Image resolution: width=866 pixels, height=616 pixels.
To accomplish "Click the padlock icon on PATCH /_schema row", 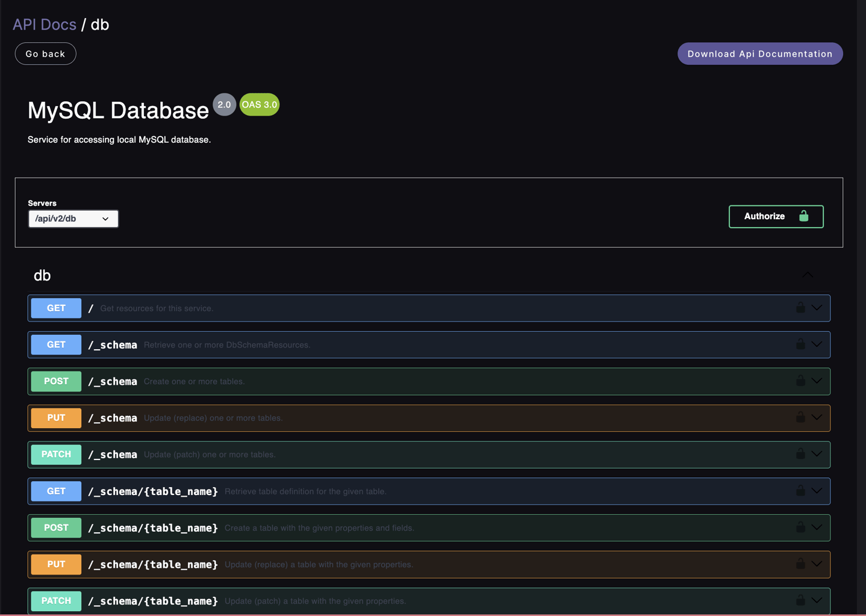I will point(800,454).
